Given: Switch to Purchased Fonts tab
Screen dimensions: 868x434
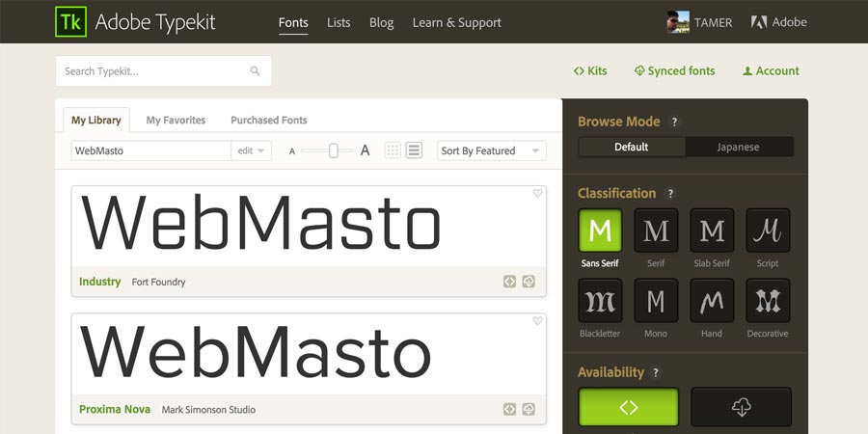Looking at the screenshot, I should pyautogui.click(x=268, y=121).
